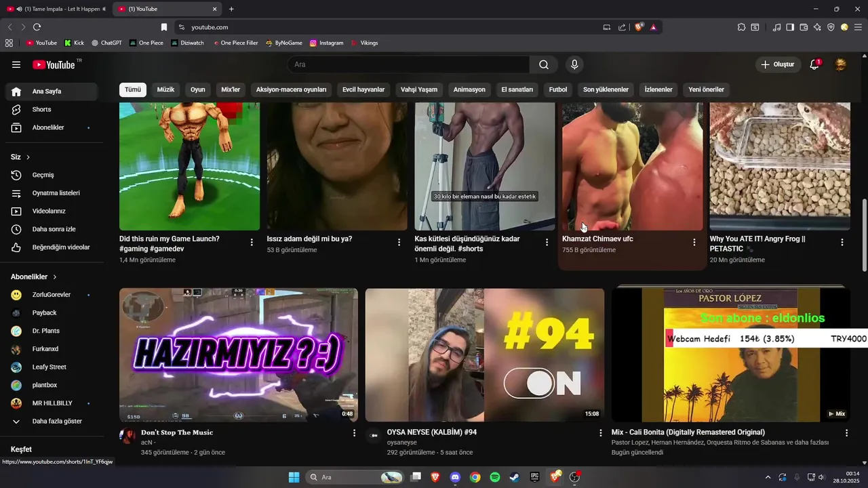Switch to the Tame Impala browser tab
This screenshot has width=868, height=488.
[x=57, y=9]
